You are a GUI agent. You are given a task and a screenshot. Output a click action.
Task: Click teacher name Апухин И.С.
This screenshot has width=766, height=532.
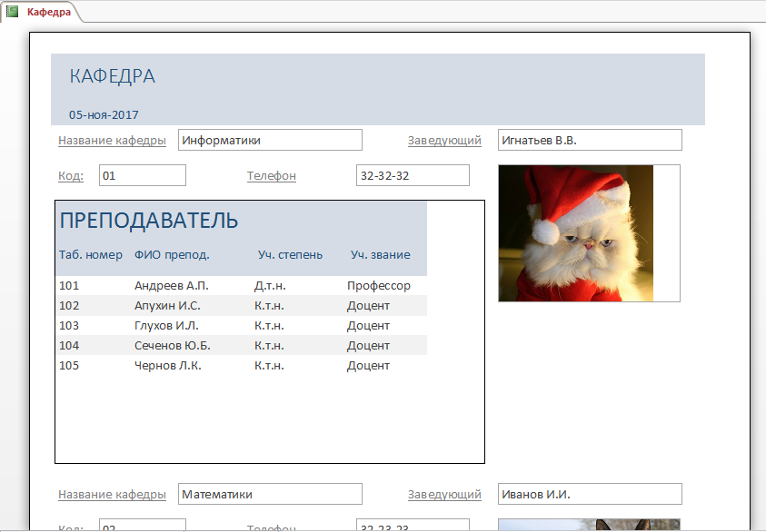(167, 306)
